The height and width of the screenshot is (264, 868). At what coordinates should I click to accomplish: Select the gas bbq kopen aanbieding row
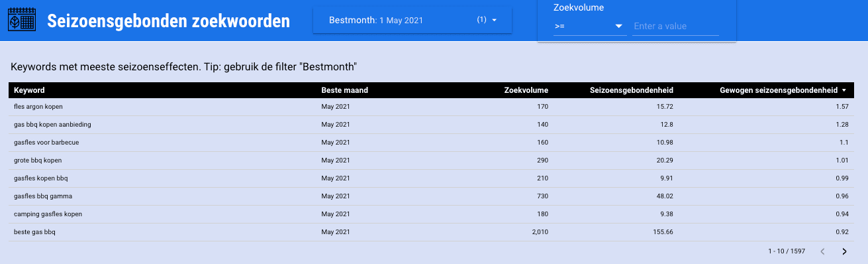pyautogui.click(x=434, y=125)
